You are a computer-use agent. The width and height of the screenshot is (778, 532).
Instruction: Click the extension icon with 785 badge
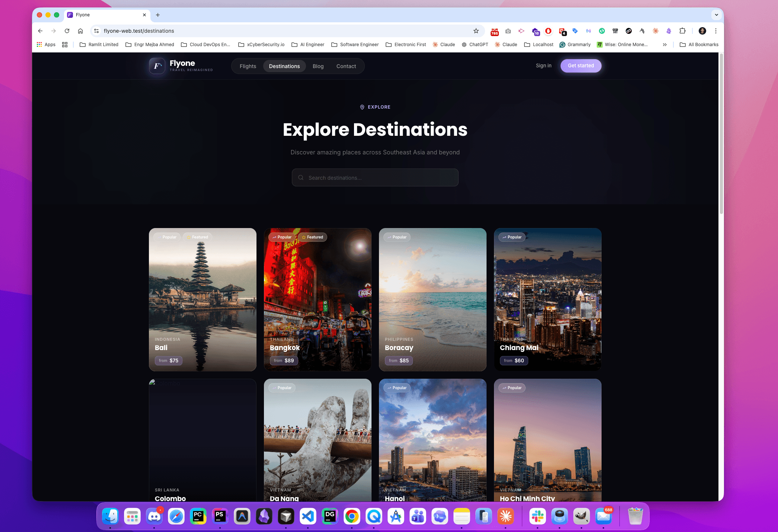coord(494,32)
